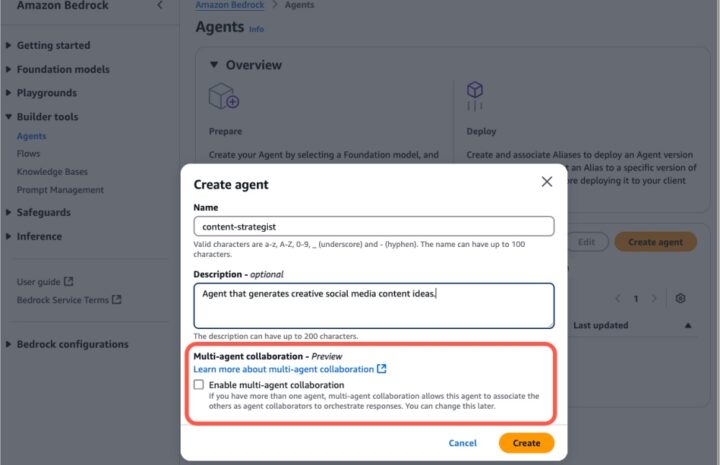Click the User guide external link icon
Image resolution: width=720 pixels, height=465 pixels.
point(68,281)
